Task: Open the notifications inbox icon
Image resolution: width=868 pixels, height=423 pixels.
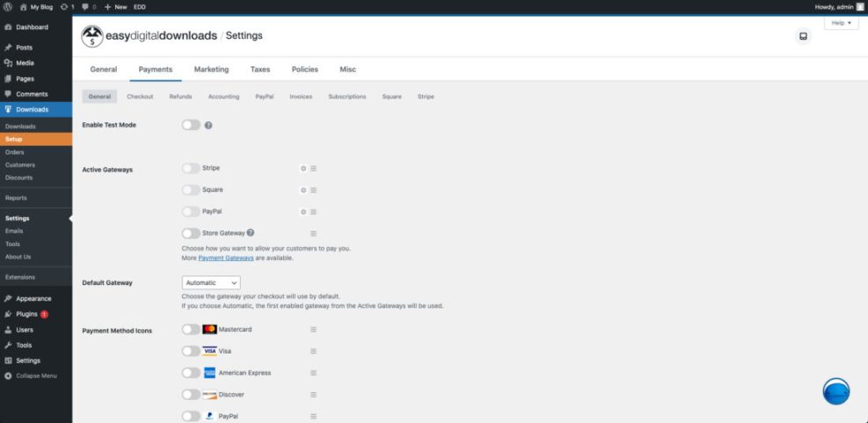Action: tap(803, 37)
